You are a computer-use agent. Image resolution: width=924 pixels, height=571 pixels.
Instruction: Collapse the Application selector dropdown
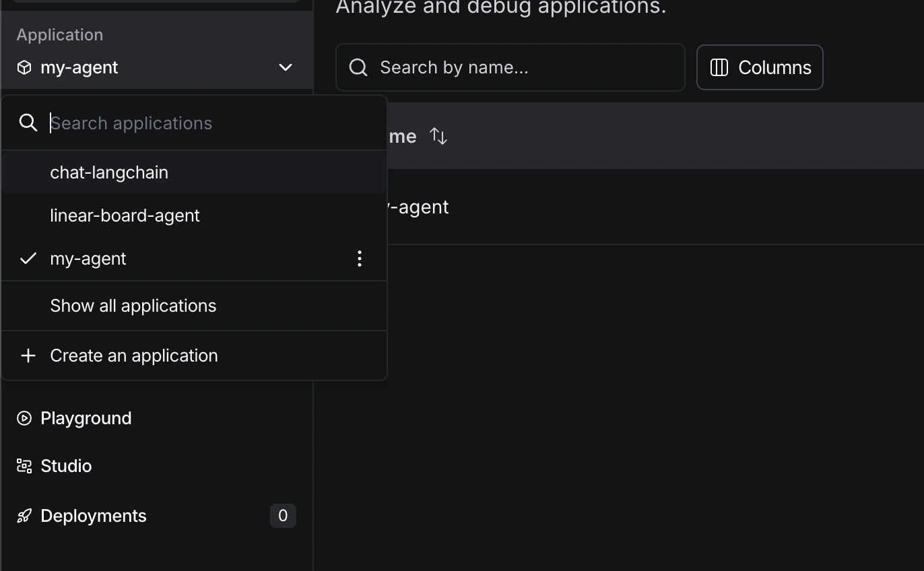pos(286,67)
